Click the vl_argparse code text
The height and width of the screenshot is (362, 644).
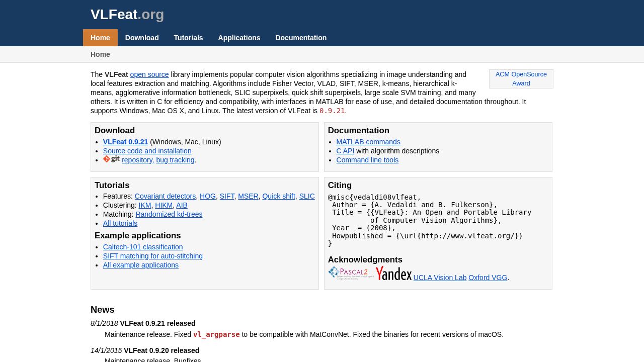pos(216,334)
